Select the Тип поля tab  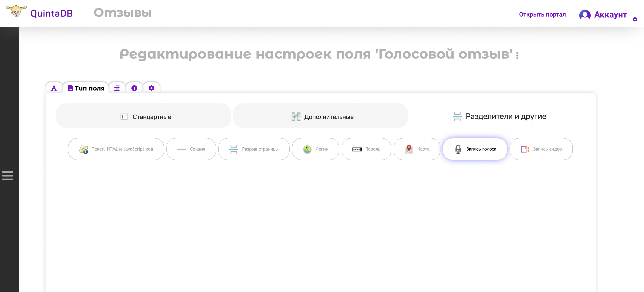86,88
